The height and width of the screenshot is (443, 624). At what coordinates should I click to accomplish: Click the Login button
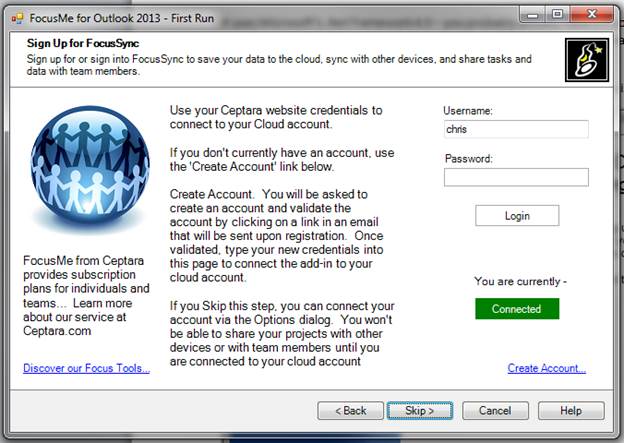pyautogui.click(x=517, y=216)
